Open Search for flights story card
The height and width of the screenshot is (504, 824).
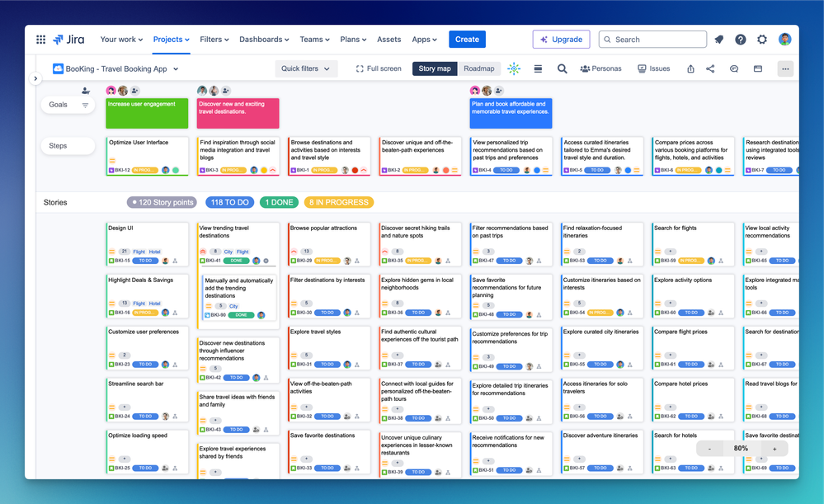(693, 244)
